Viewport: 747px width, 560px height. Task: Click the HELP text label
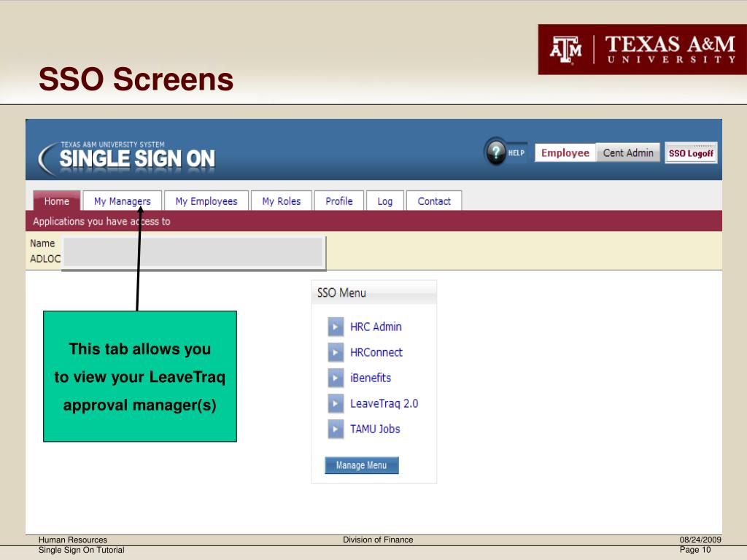(516, 153)
